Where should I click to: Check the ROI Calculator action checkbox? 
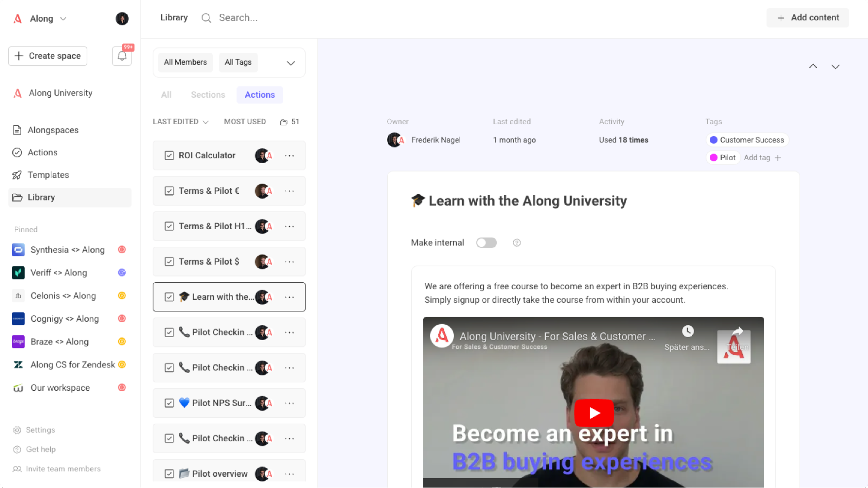click(x=169, y=156)
